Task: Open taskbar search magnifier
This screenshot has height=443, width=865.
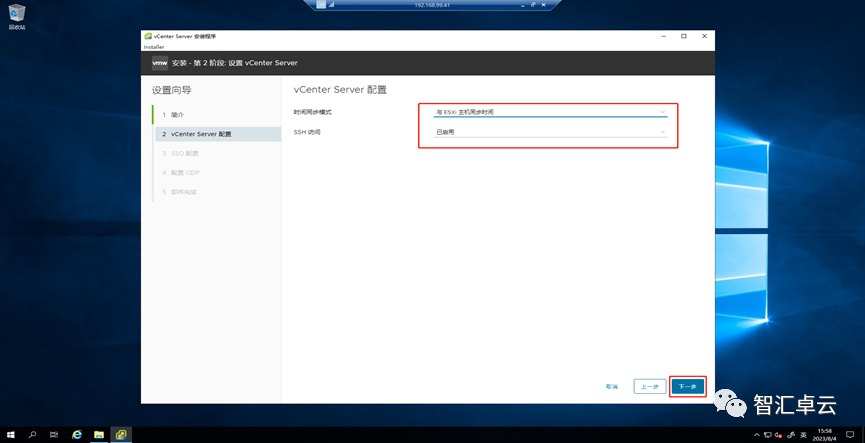Action: (x=32, y=435)
